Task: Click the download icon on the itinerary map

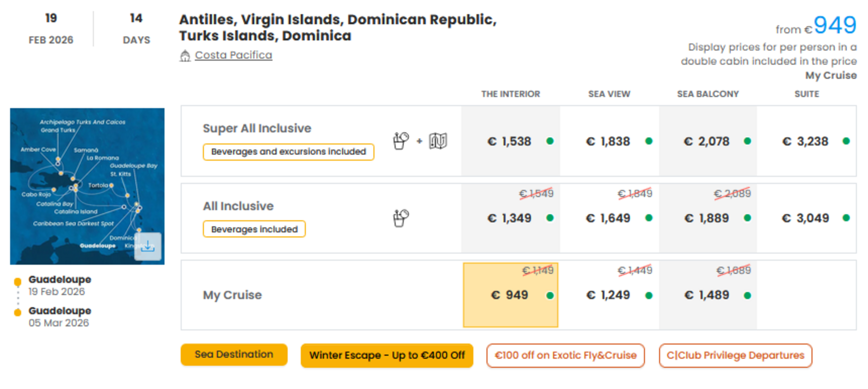Action: click(148, 247)
